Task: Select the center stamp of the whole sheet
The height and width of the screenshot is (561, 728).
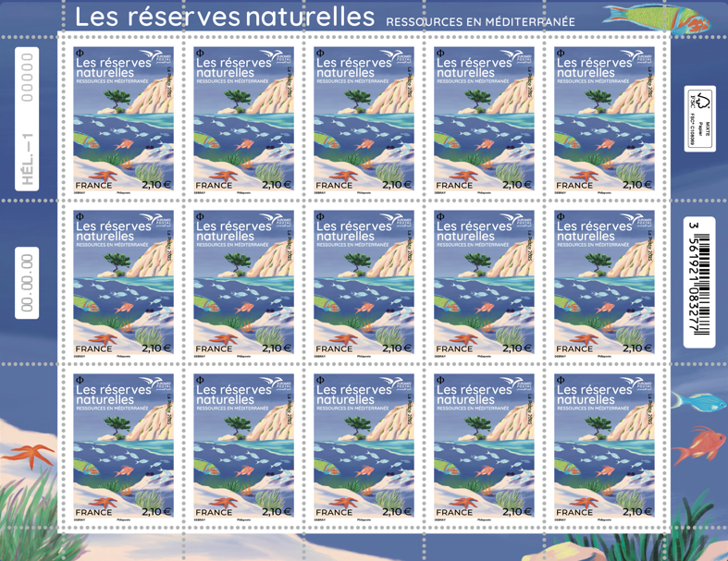Action: [364, 282]
